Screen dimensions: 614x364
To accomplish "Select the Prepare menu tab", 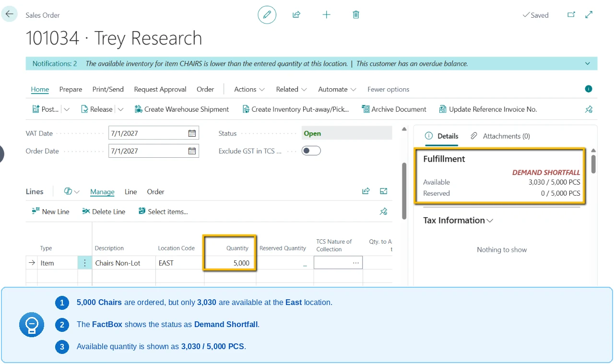I will pyautogui.click(x=71, y=89).
